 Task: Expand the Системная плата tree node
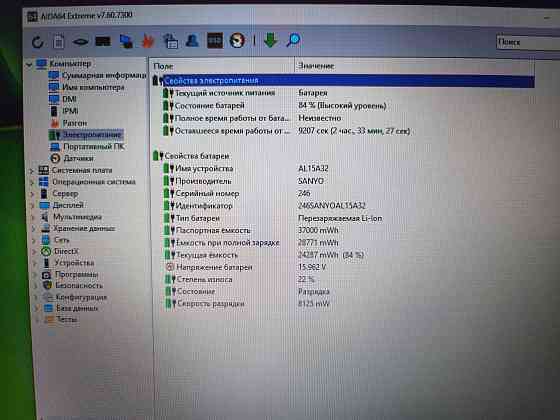32,171
